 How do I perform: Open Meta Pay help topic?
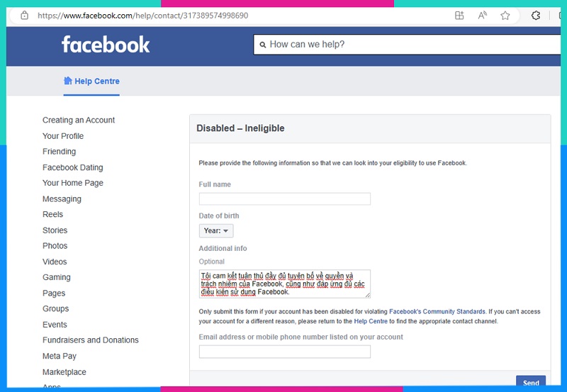coord(60,356)
